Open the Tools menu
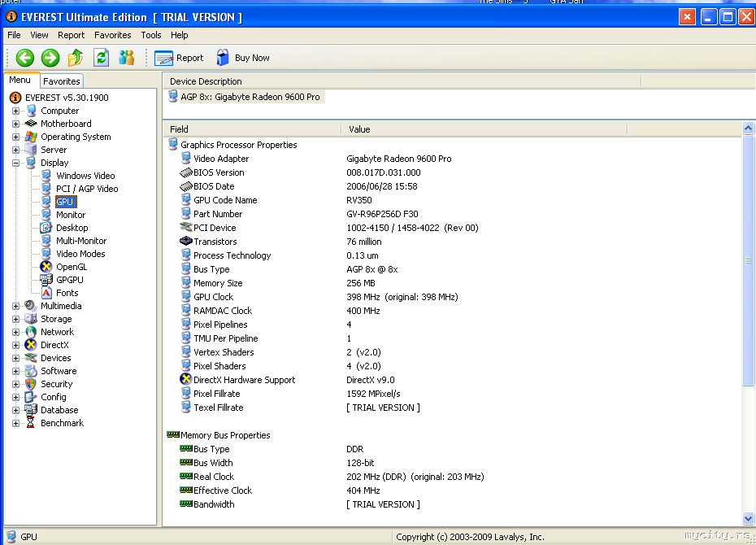This screenshot has width=756, height=545. coord(151,35)
